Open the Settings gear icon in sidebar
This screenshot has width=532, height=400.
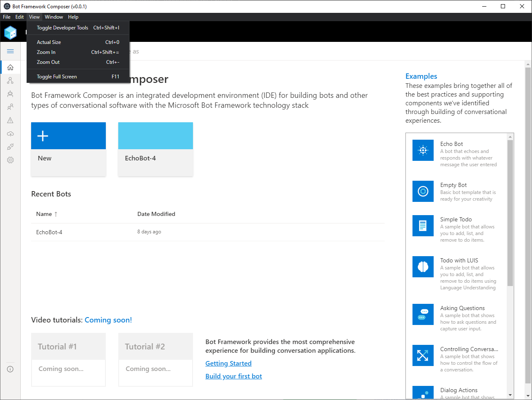[10, 160]
